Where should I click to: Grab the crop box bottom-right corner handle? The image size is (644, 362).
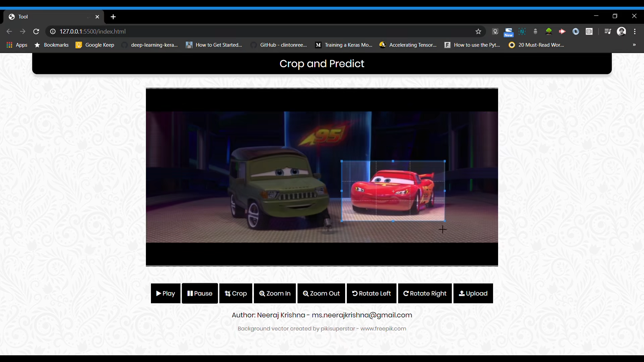click(445, 221)
